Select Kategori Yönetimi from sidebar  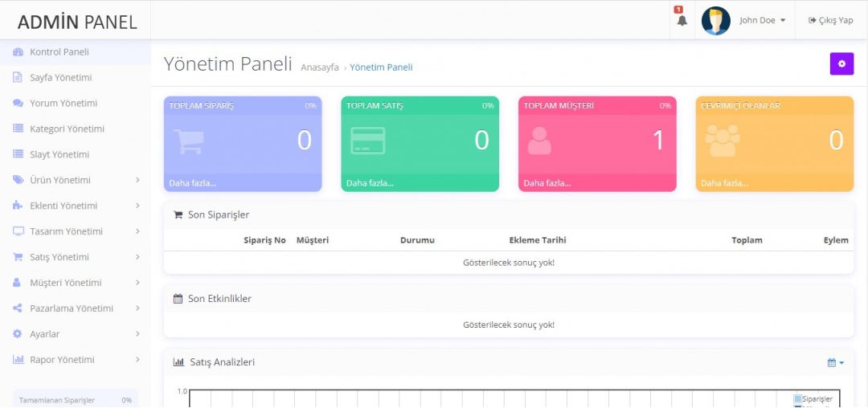67,129
